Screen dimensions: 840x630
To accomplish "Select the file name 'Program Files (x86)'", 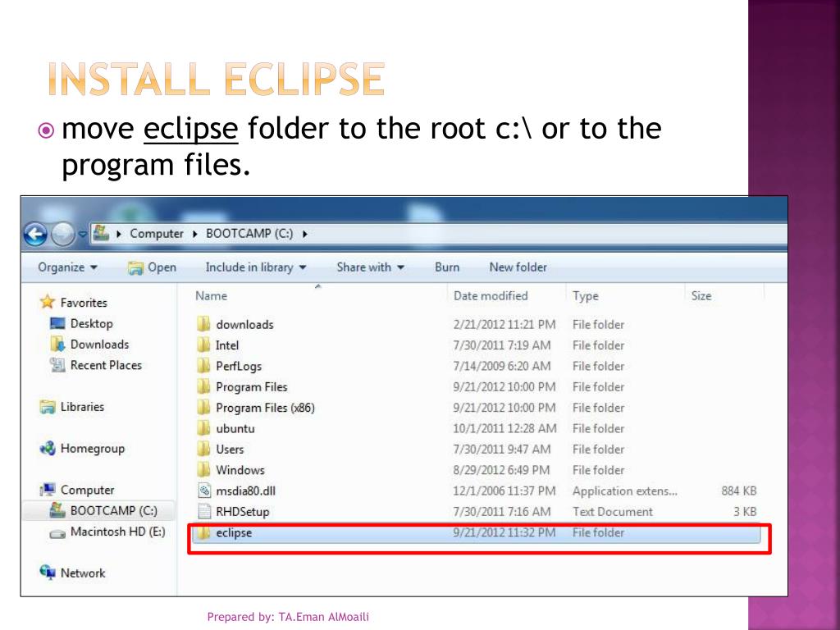I will click(x=265, y=408).
